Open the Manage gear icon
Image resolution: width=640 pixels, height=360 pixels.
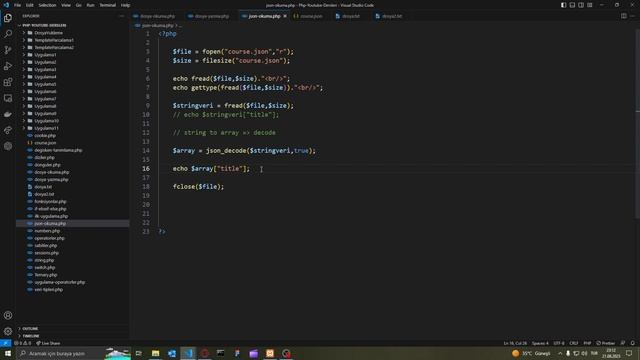click(8, 331)
